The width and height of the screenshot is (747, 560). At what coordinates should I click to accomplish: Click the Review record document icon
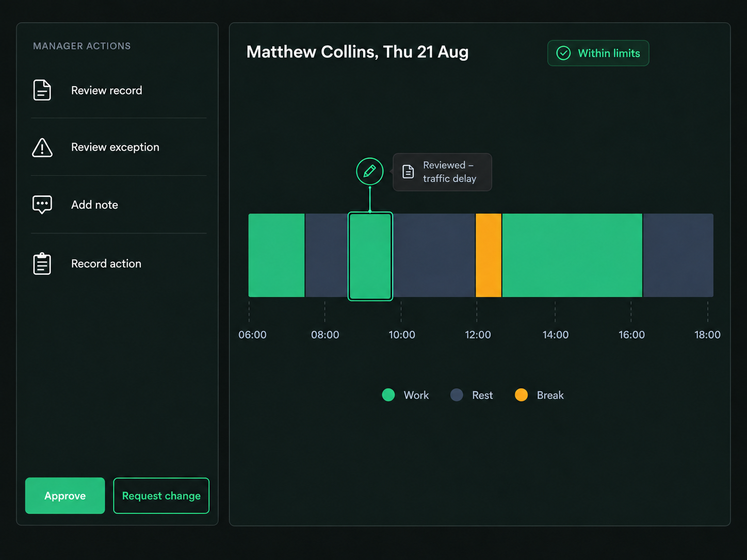pos(42,90)
